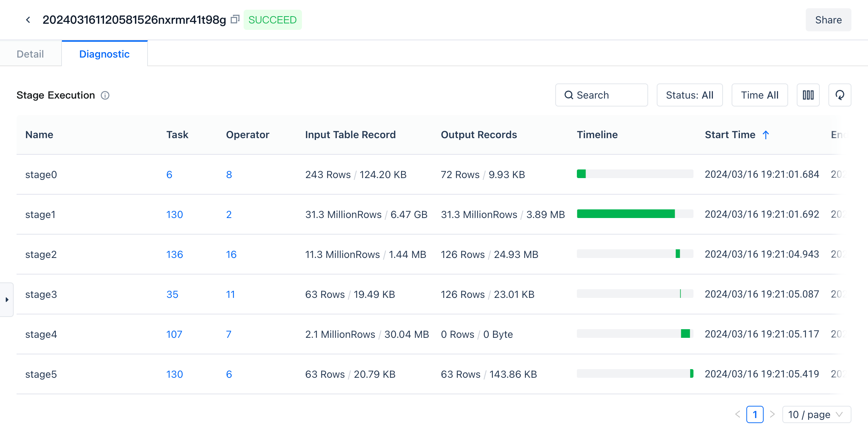
Task: Open the Status: All dropdown
Action: point(689,95)
